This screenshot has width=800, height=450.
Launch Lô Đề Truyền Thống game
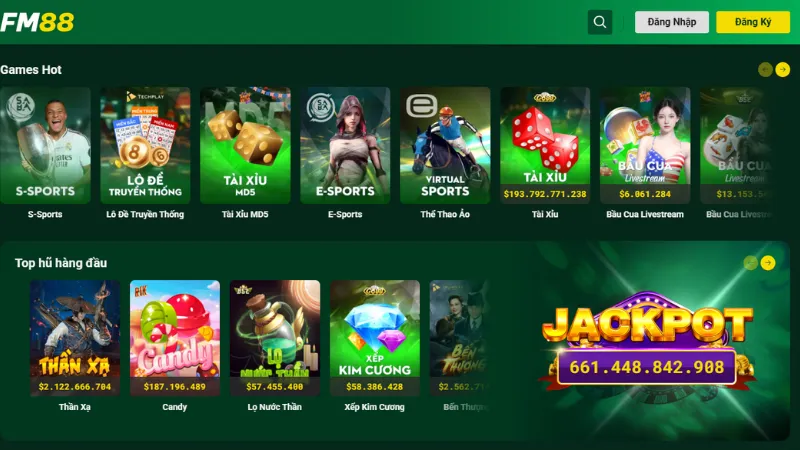point(145,145)
